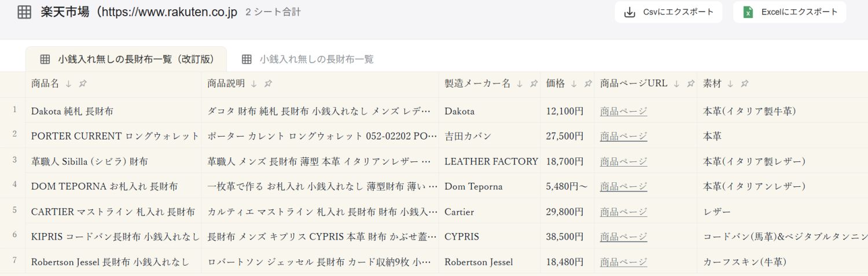Pin the 素材 column
This screenshot has height=276, width=868.
click(744, 84)
